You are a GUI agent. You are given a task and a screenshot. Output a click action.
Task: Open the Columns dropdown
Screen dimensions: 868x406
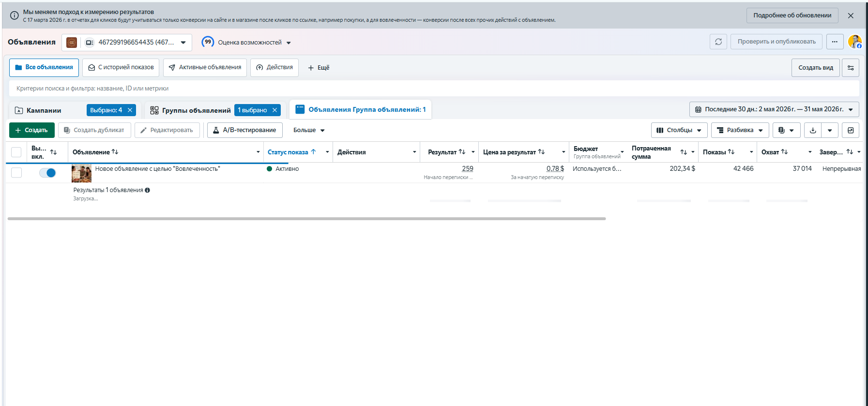click(x=679, y=130)
